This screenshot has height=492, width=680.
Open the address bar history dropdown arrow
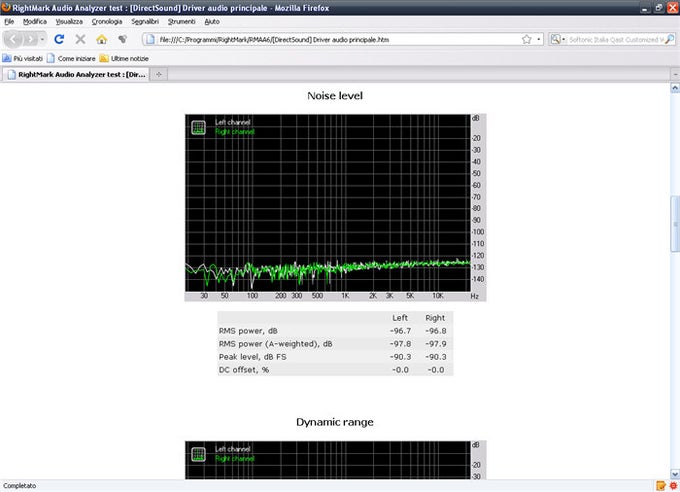pos(539,39)
